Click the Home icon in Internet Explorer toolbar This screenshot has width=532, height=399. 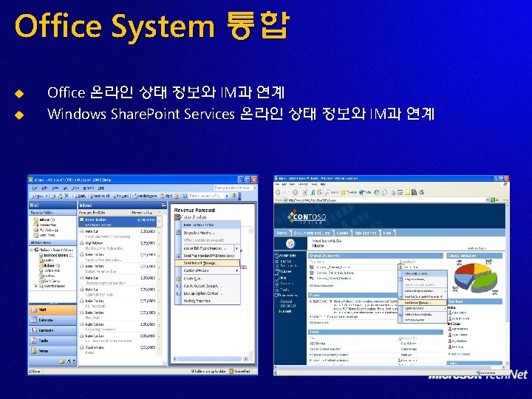tap(320, 192)
